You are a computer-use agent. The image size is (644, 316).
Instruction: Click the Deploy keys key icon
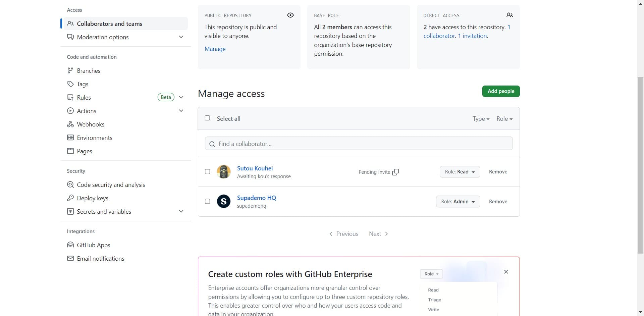(70, 198)
